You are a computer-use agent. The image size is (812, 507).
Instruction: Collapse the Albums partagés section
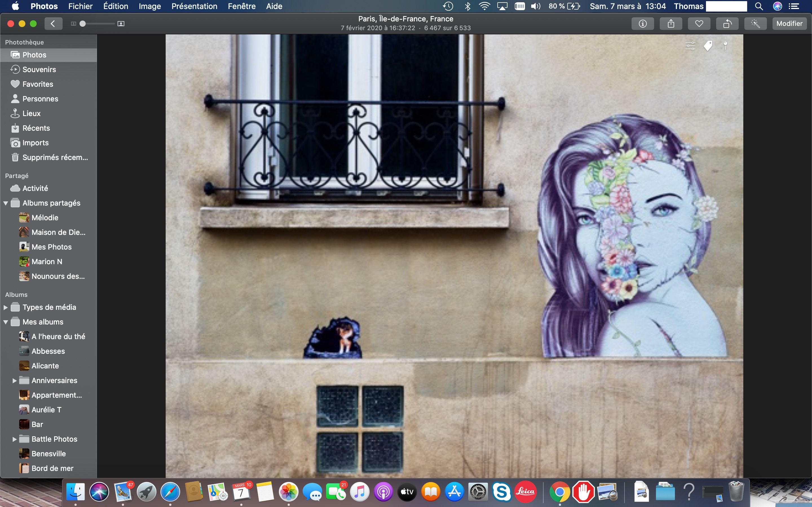point(6,203)
